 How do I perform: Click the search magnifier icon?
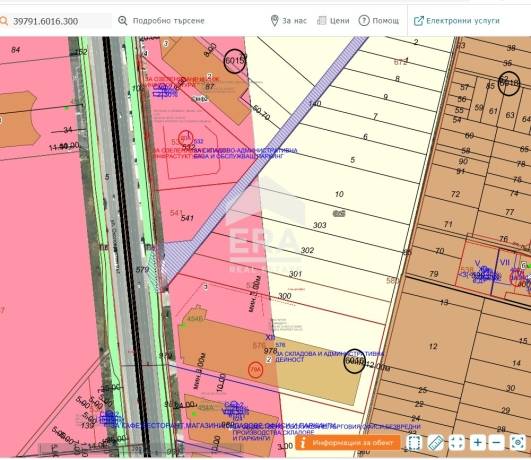(3, 21)
